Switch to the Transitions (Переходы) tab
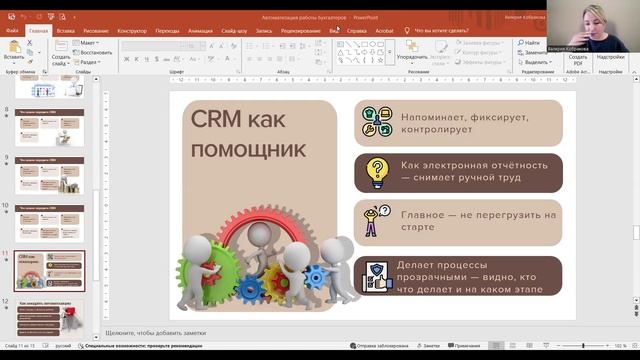This screenshot has height=360, width=640. coord(167,31)
